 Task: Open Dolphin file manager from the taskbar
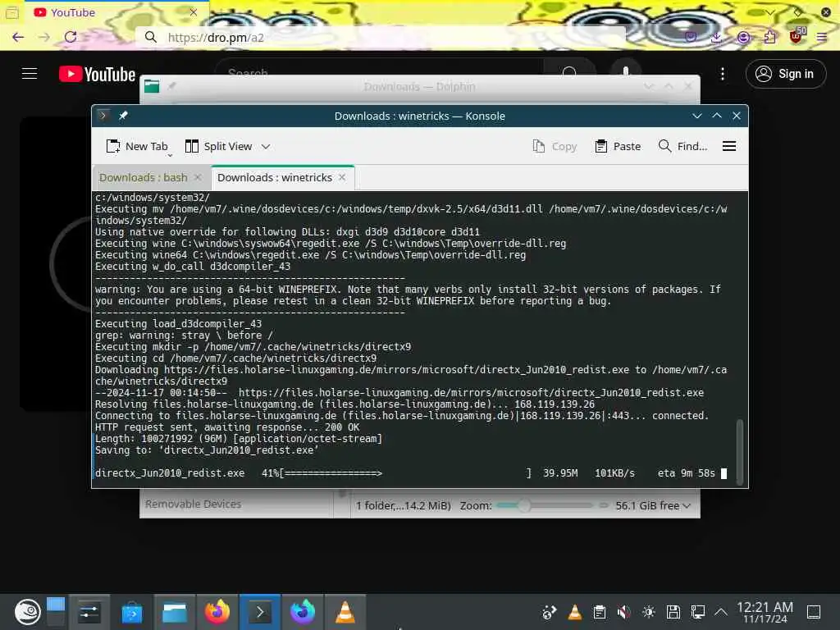(175, 612)
